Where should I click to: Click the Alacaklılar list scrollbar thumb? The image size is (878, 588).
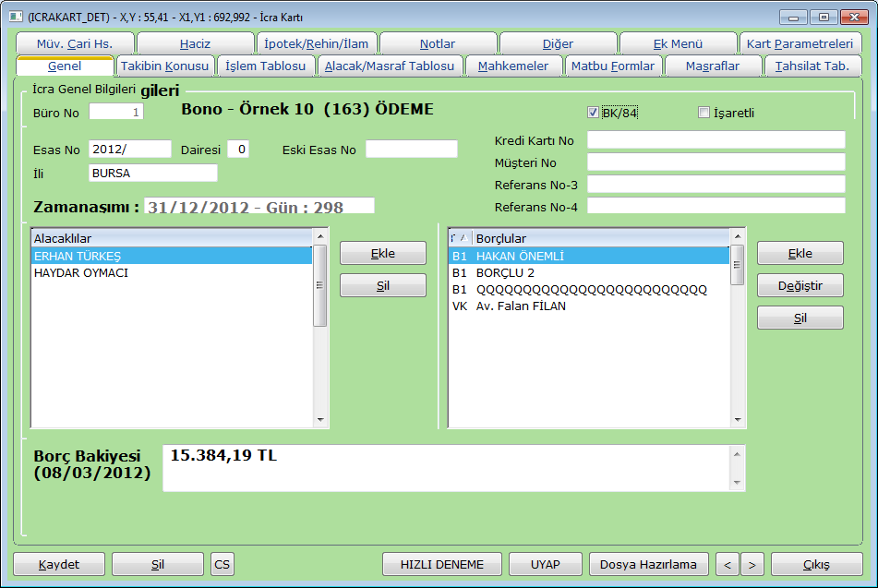click(x=320, y=285)
